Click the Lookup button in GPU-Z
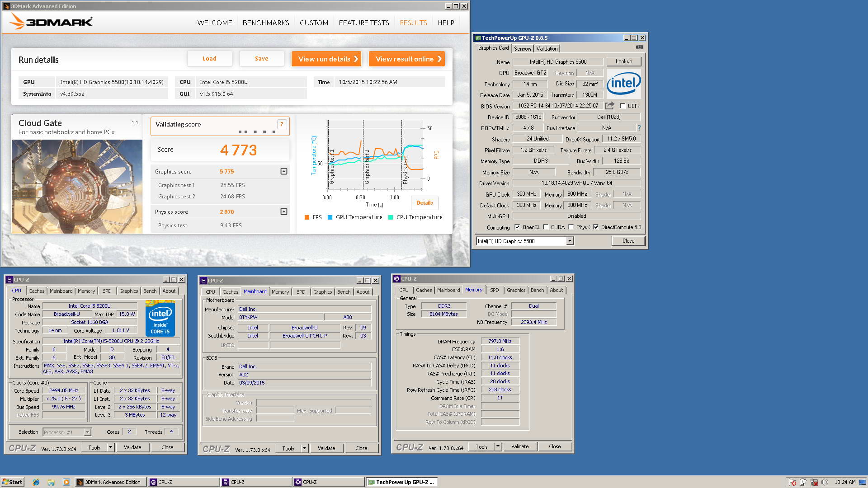 point(623,61)
